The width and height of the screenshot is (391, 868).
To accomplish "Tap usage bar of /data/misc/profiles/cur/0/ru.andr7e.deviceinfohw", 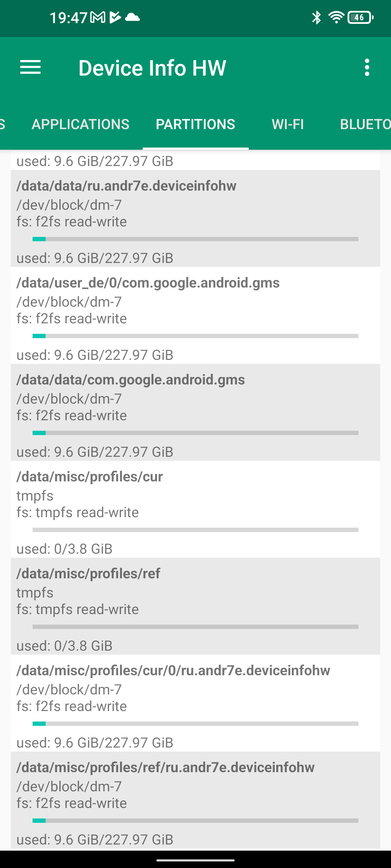I will tap(195, 724).
